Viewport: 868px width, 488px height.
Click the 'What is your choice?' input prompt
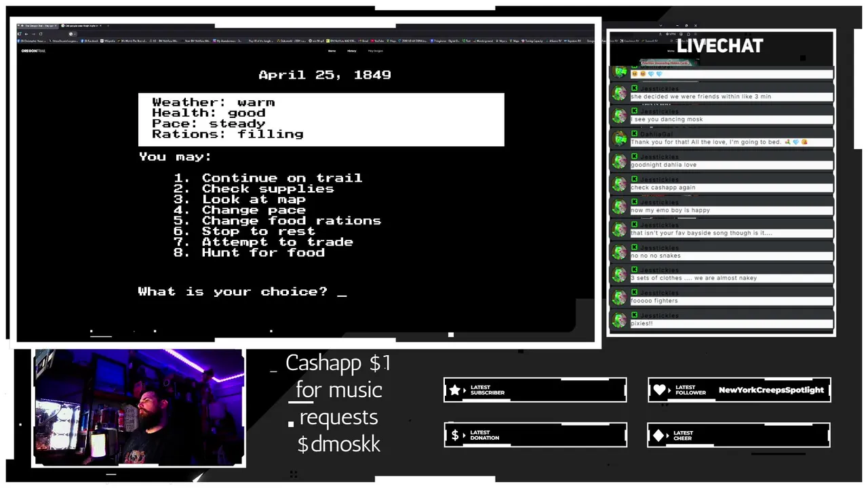point(242,291)
